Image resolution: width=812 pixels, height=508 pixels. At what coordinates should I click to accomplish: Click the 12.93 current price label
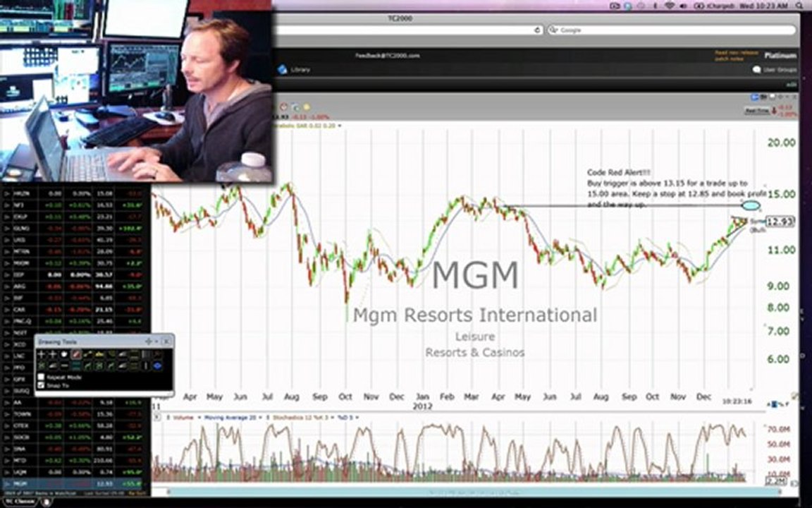click(x=780, y=222)
